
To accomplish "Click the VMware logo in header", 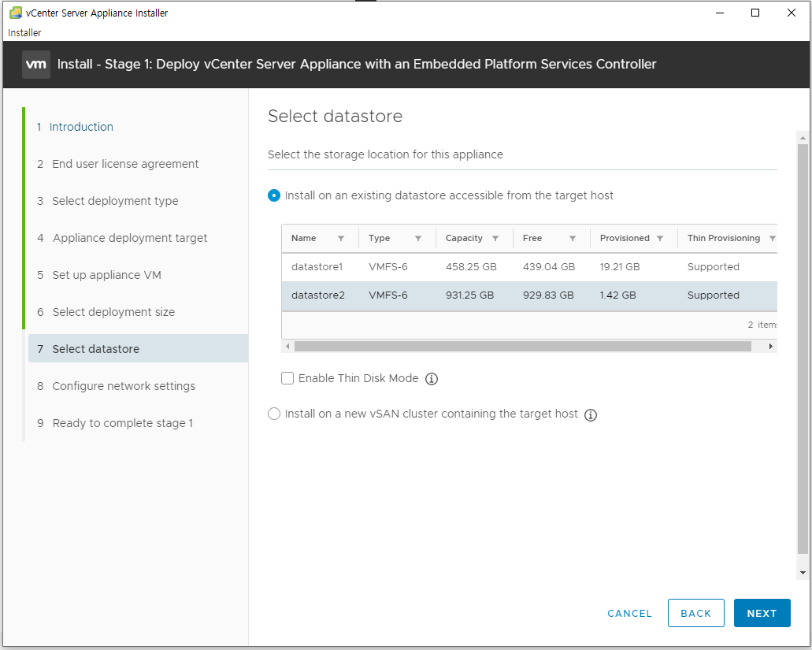I will pyautogui.click(x=36, y=64).
